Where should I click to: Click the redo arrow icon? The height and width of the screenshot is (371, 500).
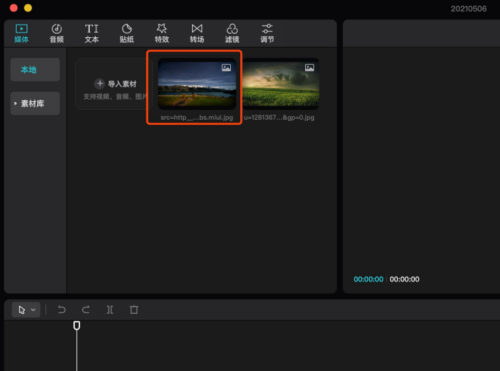86,310
